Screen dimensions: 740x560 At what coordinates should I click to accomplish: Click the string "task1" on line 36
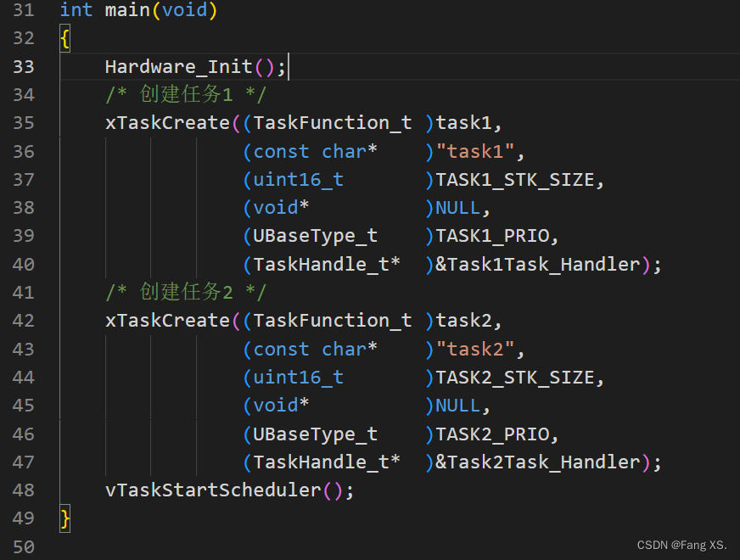475,151
